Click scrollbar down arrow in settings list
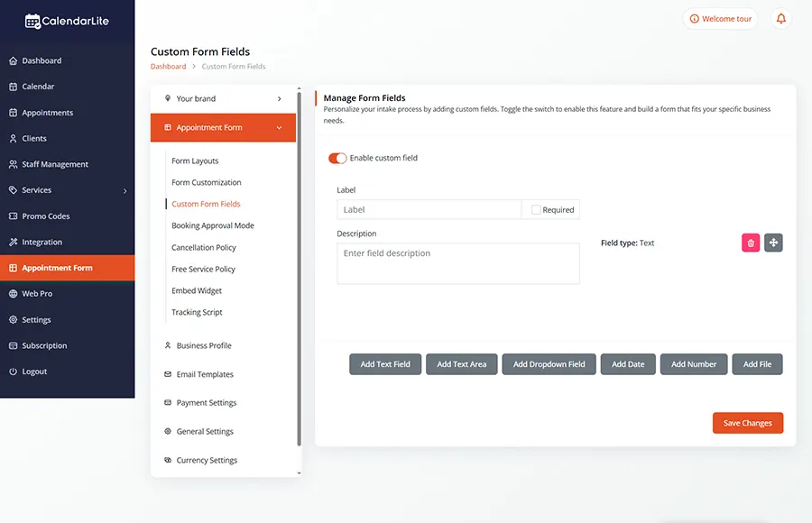This screenshot has width=812, height=523. (299, 473)
